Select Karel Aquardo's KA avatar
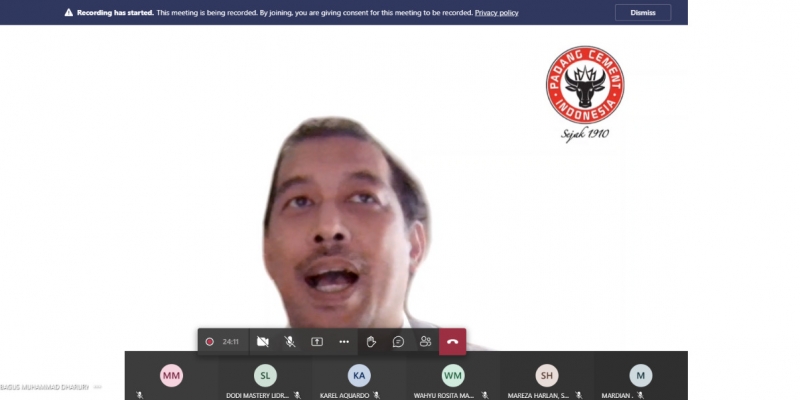 359,375
